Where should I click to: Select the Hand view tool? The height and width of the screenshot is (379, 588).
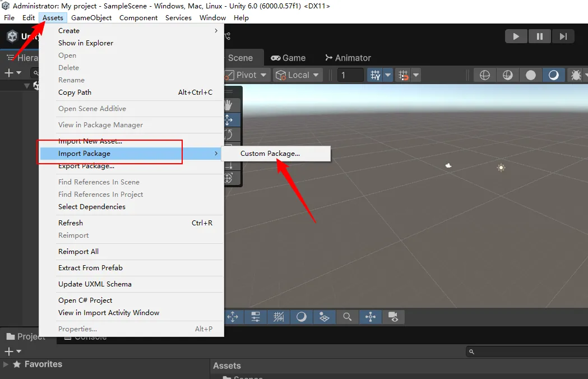tap(228, 105)
